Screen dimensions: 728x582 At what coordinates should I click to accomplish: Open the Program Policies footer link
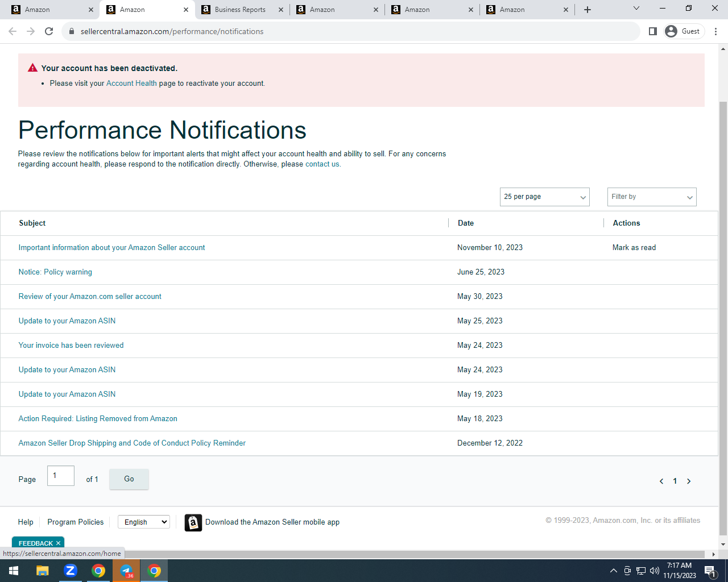click(76, 522)
